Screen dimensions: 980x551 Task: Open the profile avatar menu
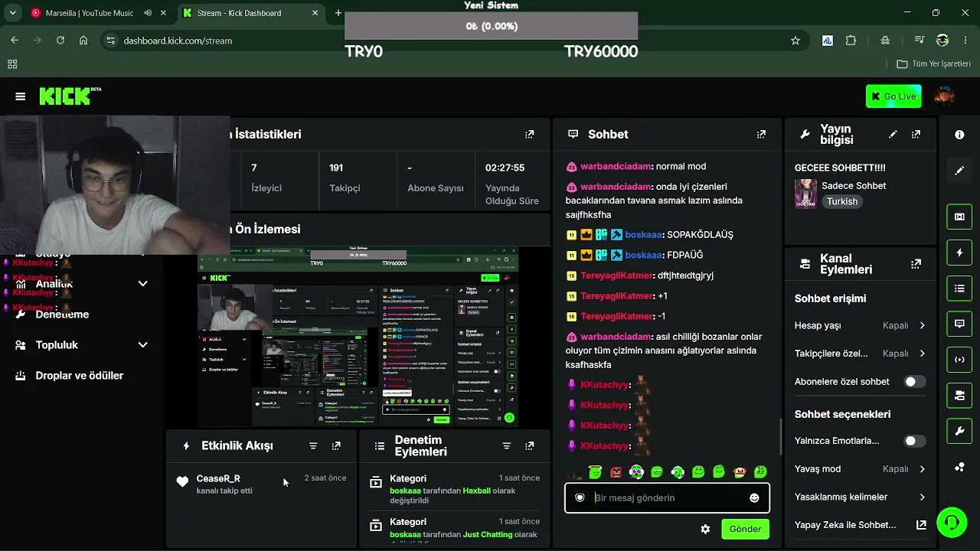944,96
